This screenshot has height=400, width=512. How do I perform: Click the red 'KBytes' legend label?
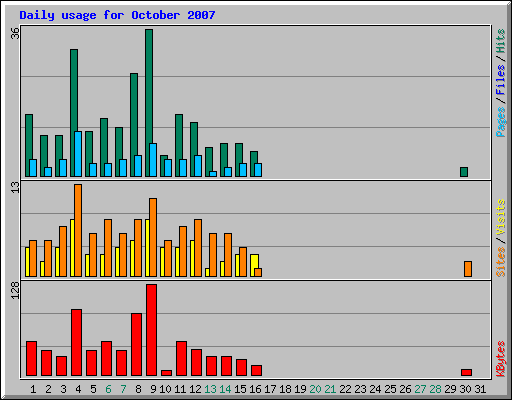(x=501, y=359)
